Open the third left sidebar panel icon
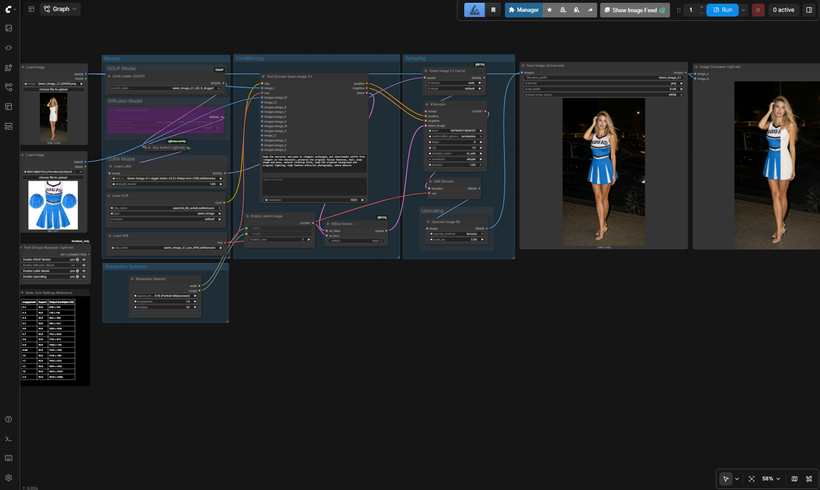The width and height of the screenshot is (820, 490). click(x=8, y=67)
